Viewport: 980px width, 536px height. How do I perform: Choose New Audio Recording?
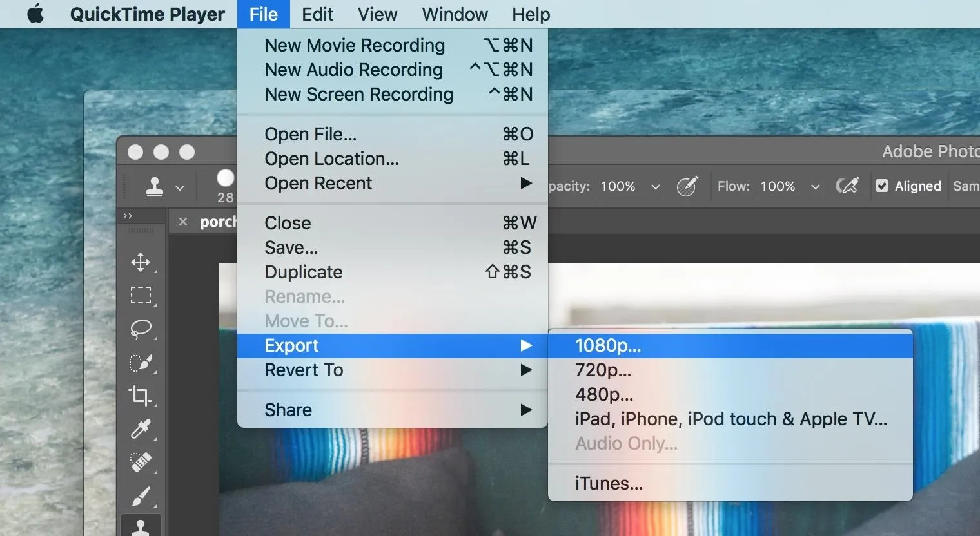393,70
